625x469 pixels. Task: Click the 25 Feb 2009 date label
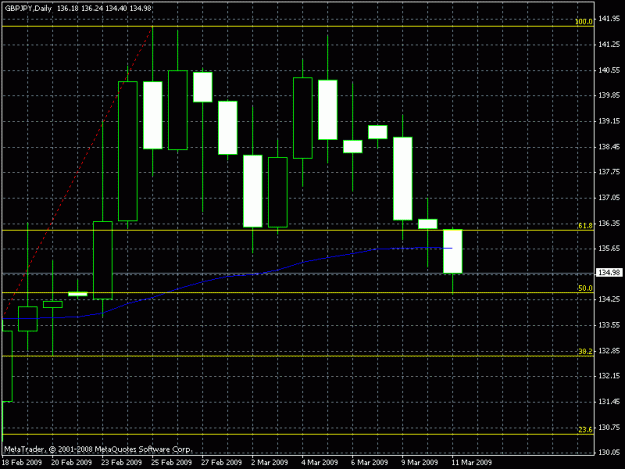click(x=171, y=463)
